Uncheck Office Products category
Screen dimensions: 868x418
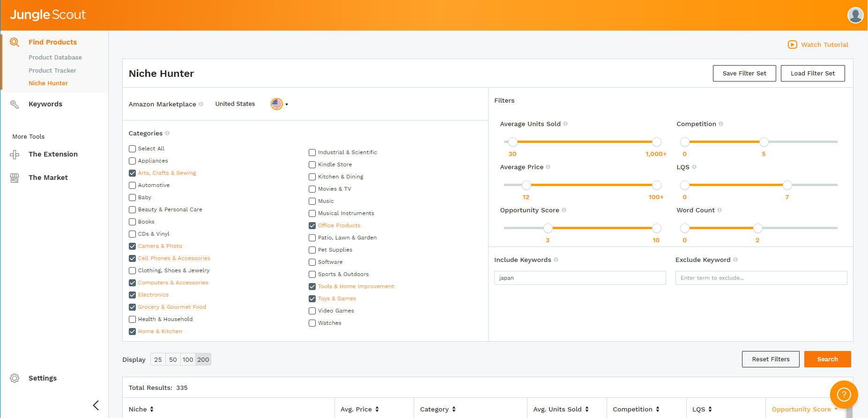click(x=312, y=225)
